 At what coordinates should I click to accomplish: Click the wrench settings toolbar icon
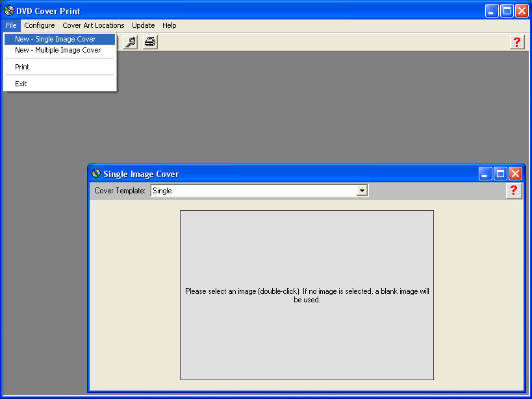[130, 42]
